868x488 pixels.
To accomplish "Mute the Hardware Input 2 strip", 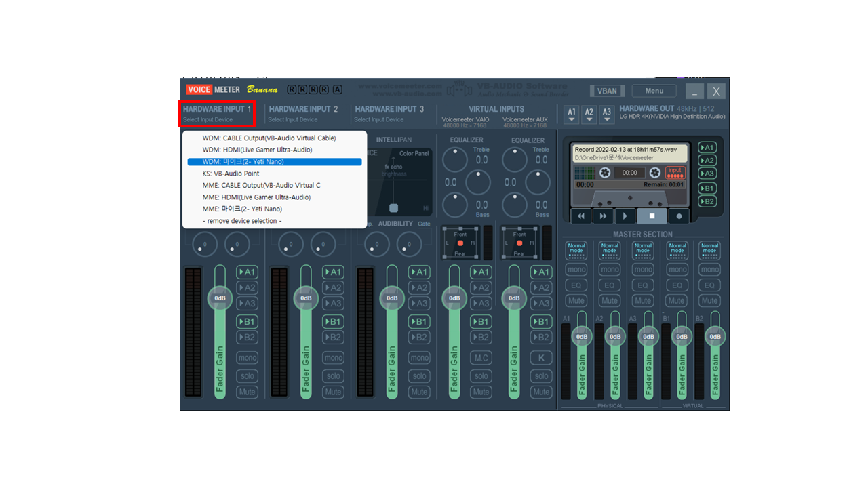I will pyautogui.click(x=333, y=392).
